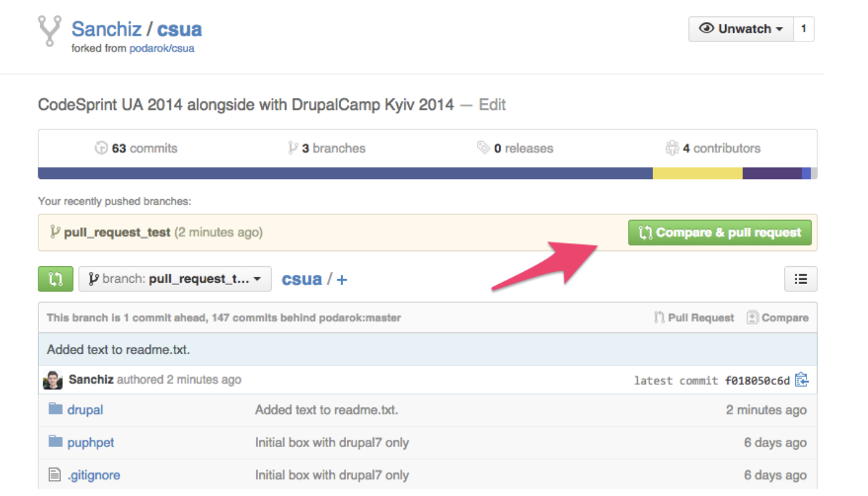
Task: Open the branch selector showing pull_request_t...
Action: (175, 279)
